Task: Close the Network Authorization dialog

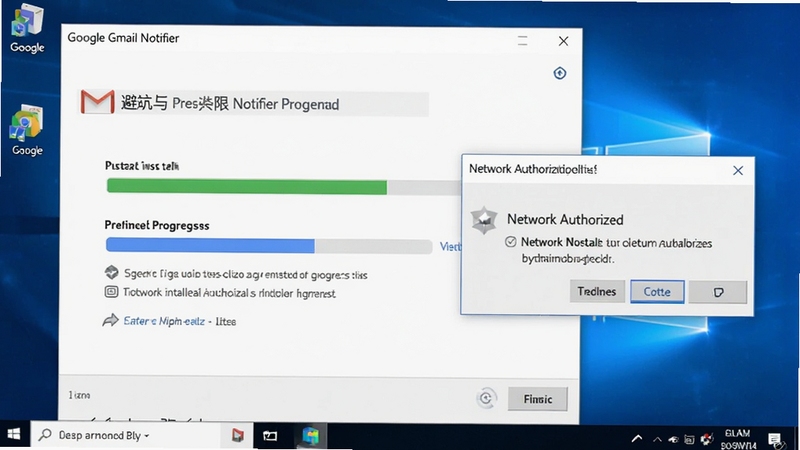Action: (x=738, y=170)
